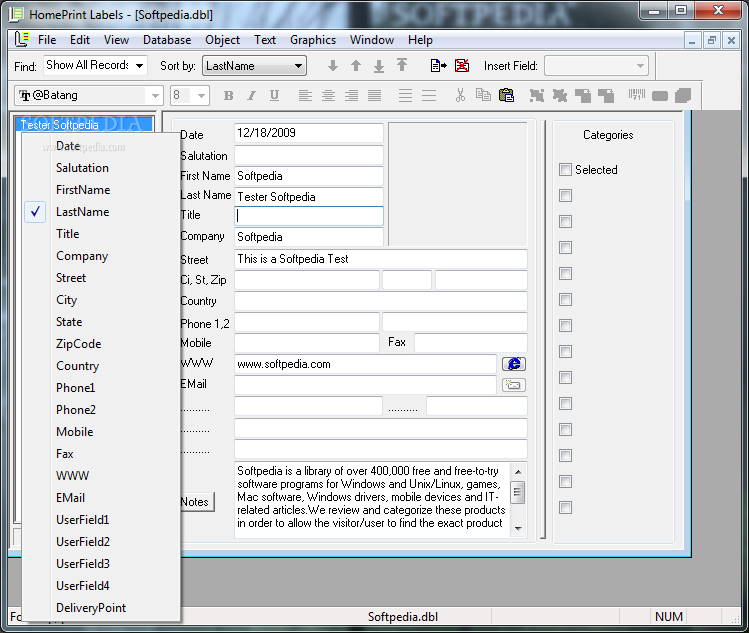The height and width of the screenshot is (633, 749).
Task: Check the second checkbox under Selected
Action: [x=565, y=222]
